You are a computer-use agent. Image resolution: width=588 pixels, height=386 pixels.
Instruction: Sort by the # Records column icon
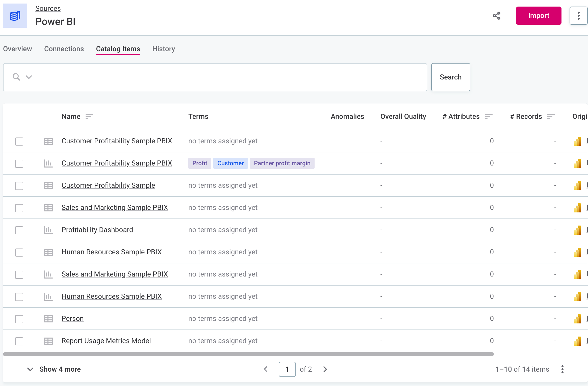[551, 117]
